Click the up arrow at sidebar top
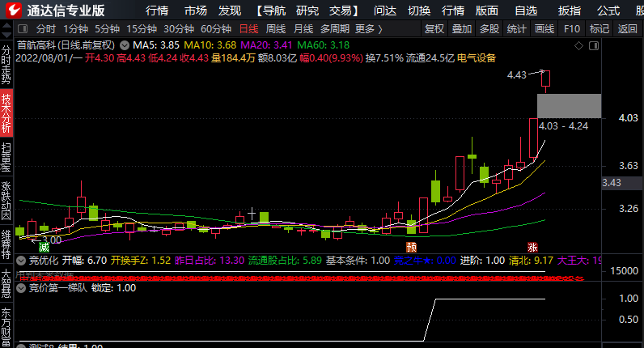The image size is (644, 348). point(6,26)
